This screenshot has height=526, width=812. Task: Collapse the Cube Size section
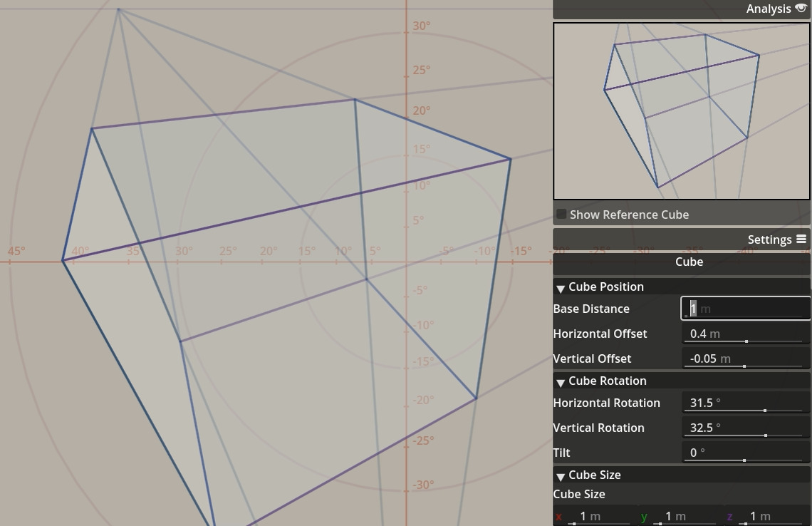coord(561,476)
